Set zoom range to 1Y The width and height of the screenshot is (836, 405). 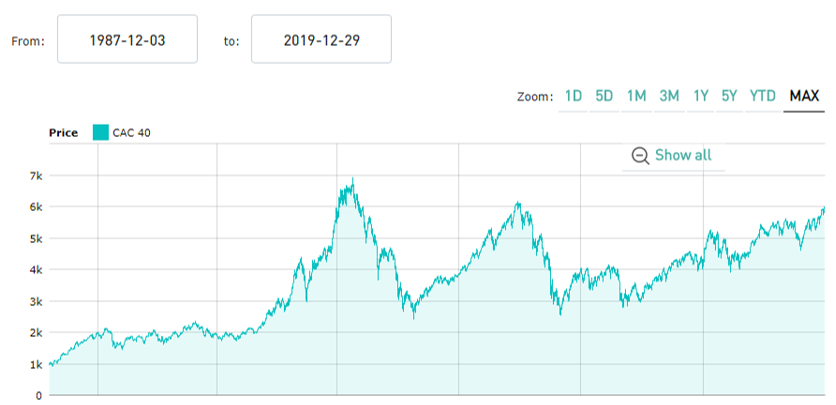coord(701,96)
